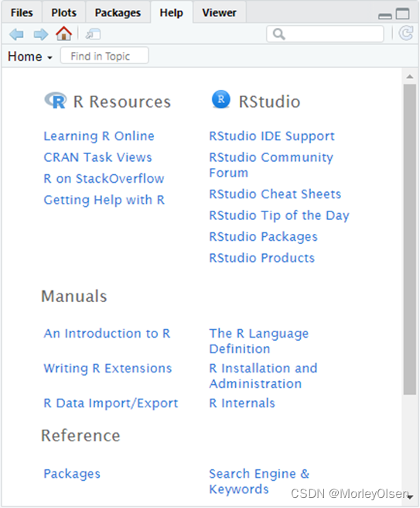Click the vertical scrollbar thumb

tap(410, 239)
